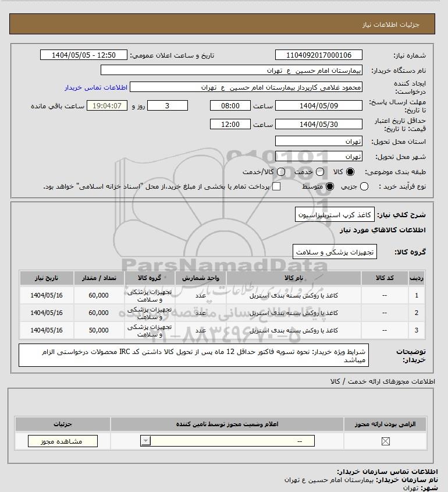
Task: Click unit عدد in row 2
Action: [201, 313]
